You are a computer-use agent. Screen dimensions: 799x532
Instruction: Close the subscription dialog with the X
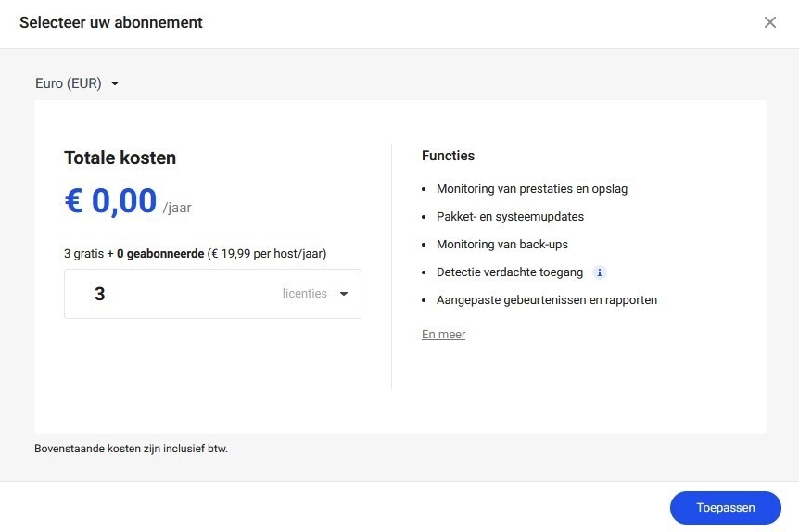coord(769,22)
